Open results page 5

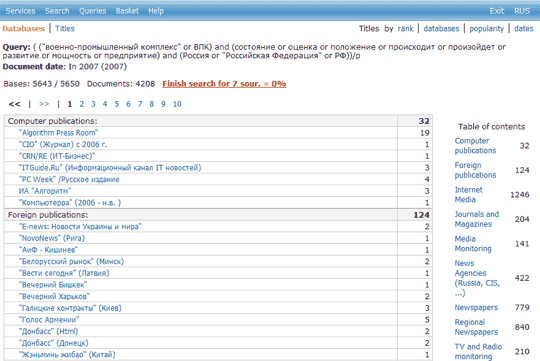[x=117, y=104]
